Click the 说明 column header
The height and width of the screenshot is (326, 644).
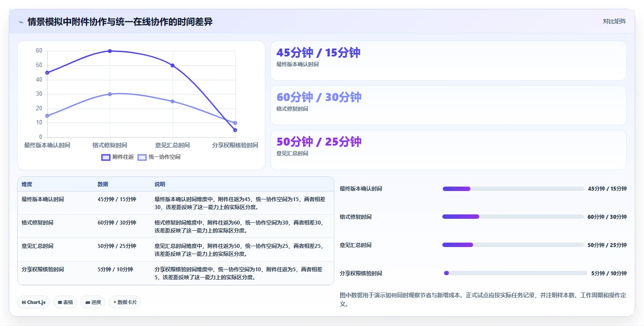click(160, 184)
